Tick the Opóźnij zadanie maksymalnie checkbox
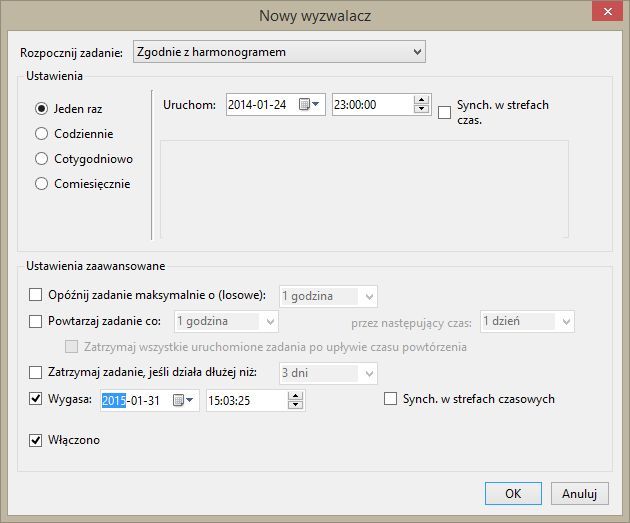The height and width of the screenshot is (523, 630). tap(35, 294)
